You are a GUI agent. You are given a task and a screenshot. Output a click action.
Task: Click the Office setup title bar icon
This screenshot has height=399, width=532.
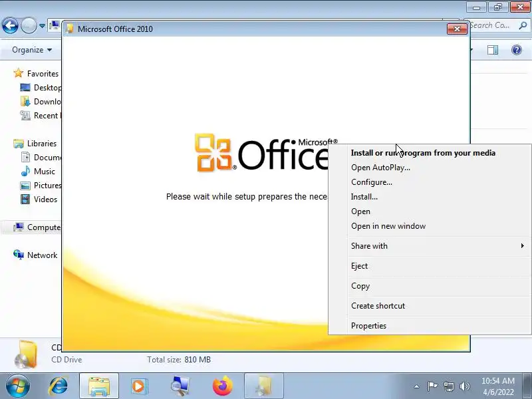click(70, 29)
